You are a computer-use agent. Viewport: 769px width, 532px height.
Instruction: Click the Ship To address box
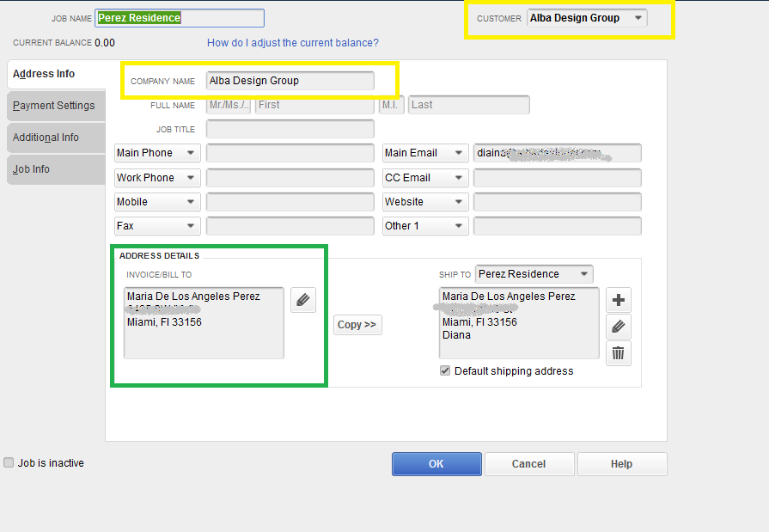pyautogui.click(x=519, y=323)
